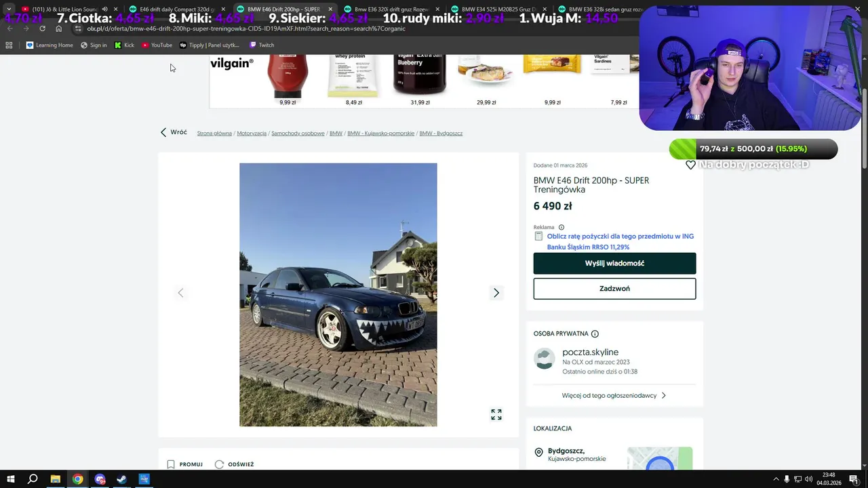Open Kick bookmark
This screenshot has width=868, height=488.
tap(124, 45)
